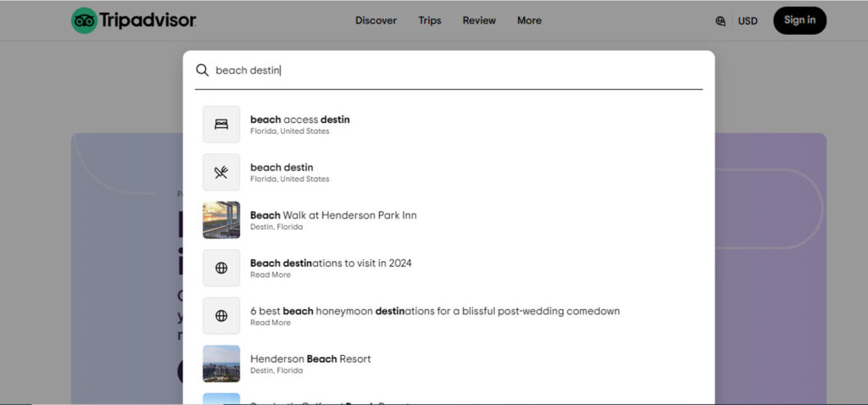Open the Trips menu item
Screen dimensions: 868x405
[x=430, y=20]
